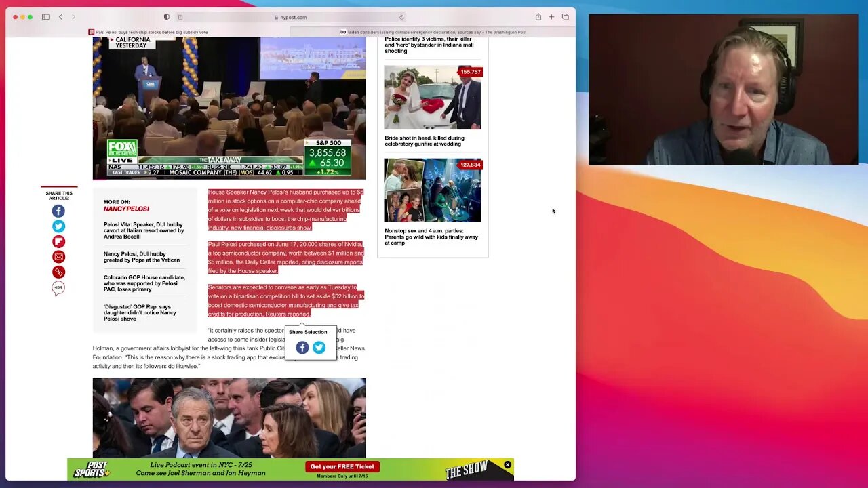Show Reader view icon in address bar
The height and width of the screenshot is (488, 868).
pyautogui.click(x=180, y=17)
